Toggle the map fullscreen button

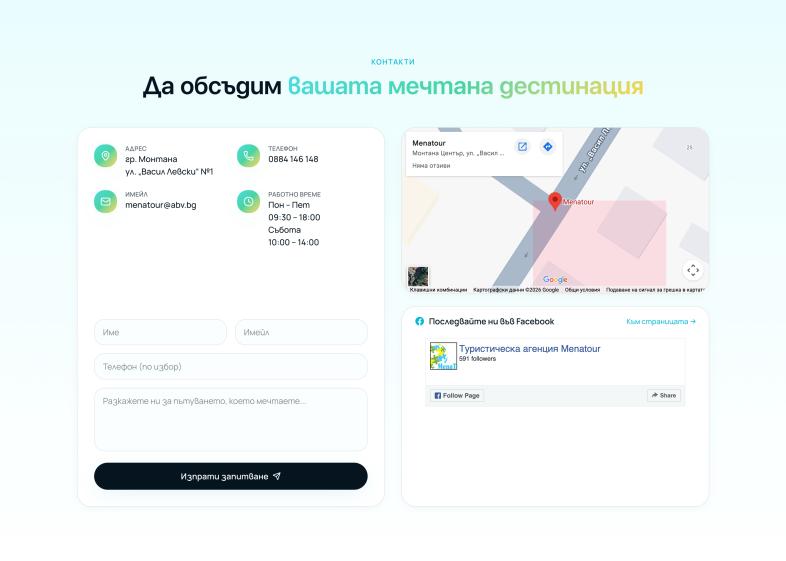tap(693, 270)
